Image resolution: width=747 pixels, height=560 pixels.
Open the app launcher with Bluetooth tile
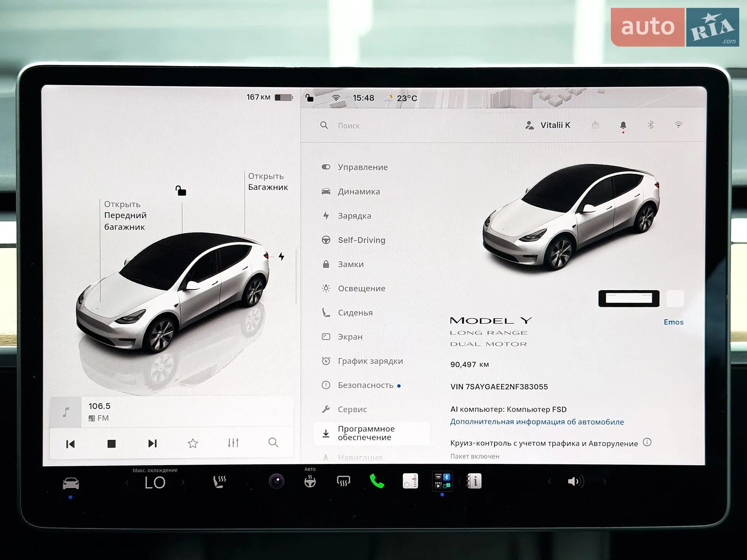pyautogui.click(x=442, y=481)
